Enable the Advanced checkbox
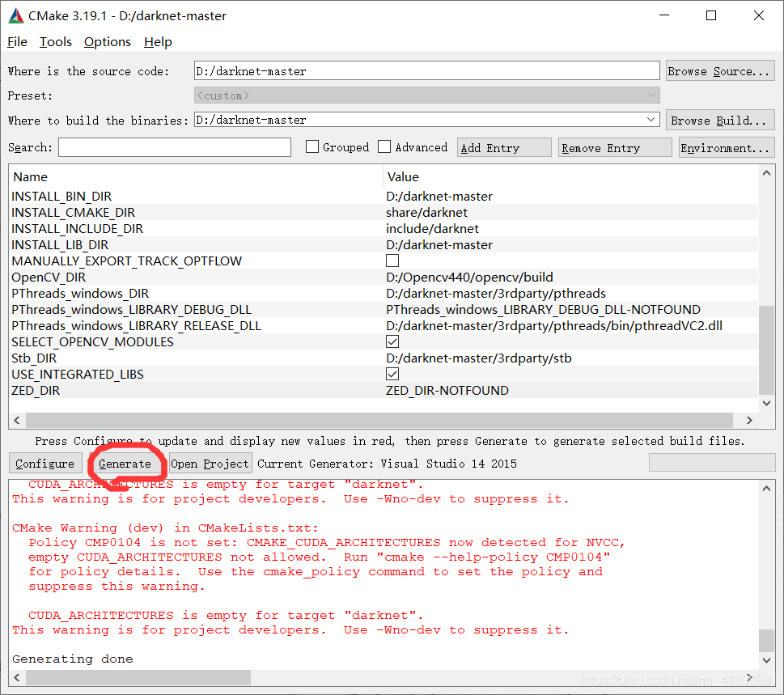The width and height of the screenshot is (784, 695). pos(384,146)
